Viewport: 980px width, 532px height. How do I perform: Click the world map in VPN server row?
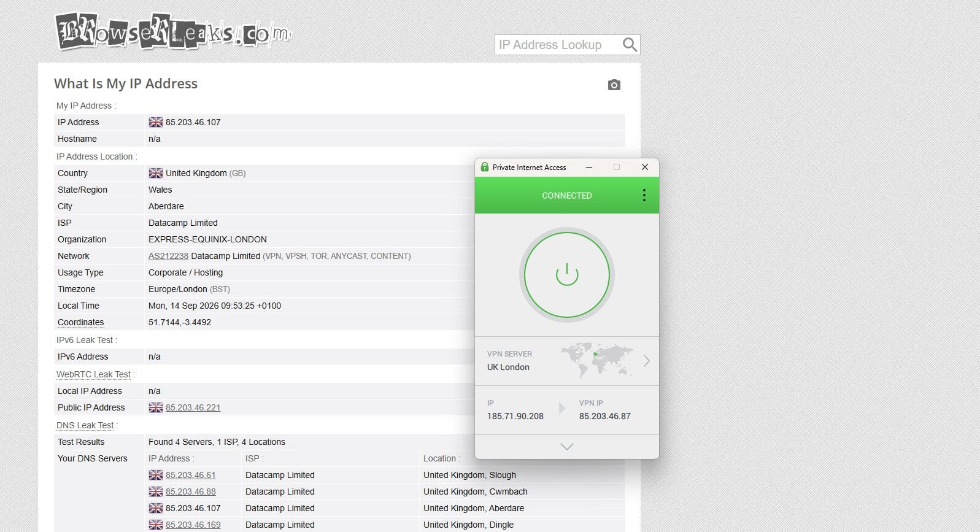596,360
